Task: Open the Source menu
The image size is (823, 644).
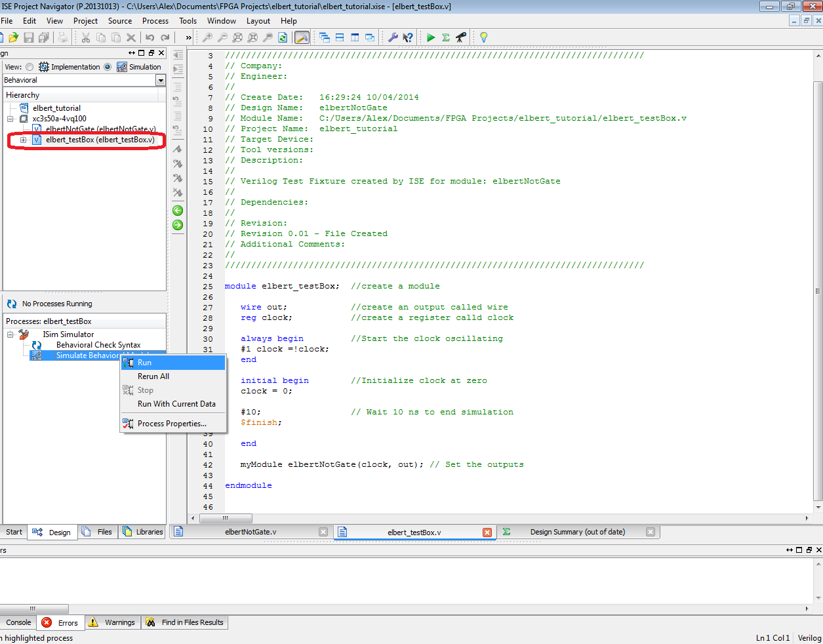Action: pos(120,21)
